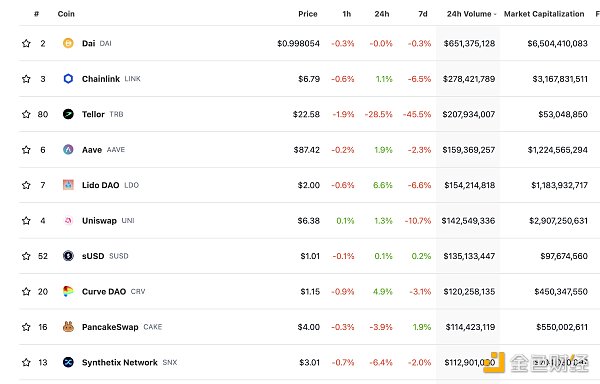
Task: Open the Synthetix Network coin link
Action: click(x=120, y=362)
